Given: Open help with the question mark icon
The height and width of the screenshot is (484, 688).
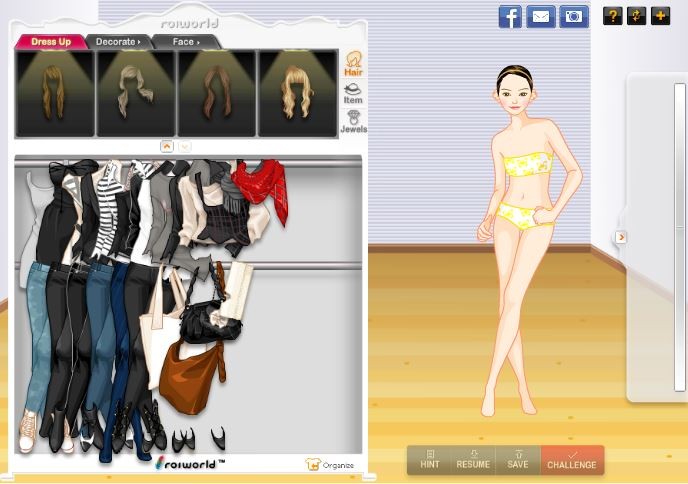Looking at the screenshot, I should point(612,16).
